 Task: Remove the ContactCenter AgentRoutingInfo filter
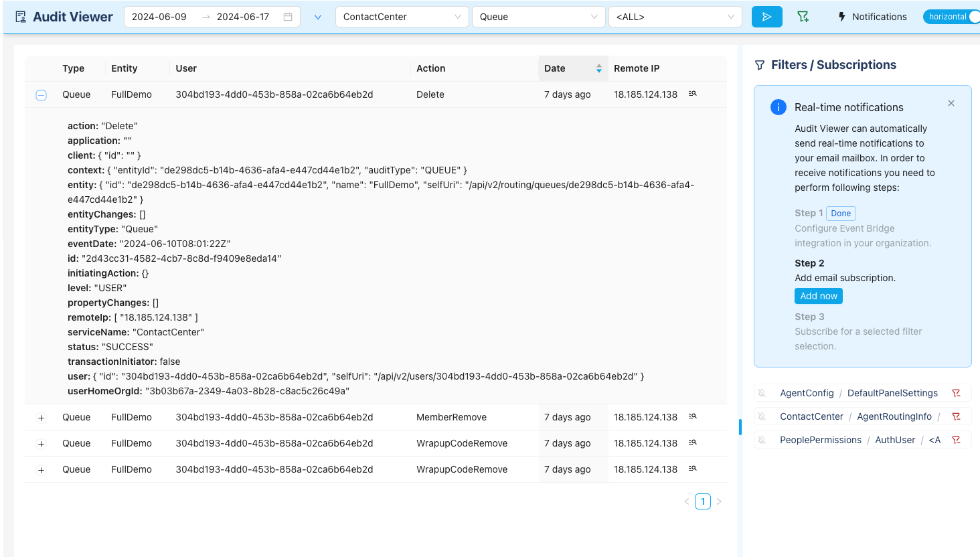tap(956, 416)
